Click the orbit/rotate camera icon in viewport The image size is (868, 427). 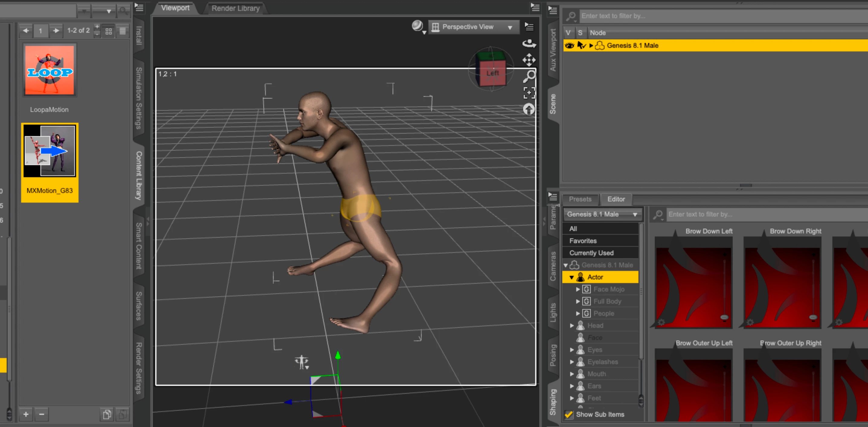click(x=529, y=44)
